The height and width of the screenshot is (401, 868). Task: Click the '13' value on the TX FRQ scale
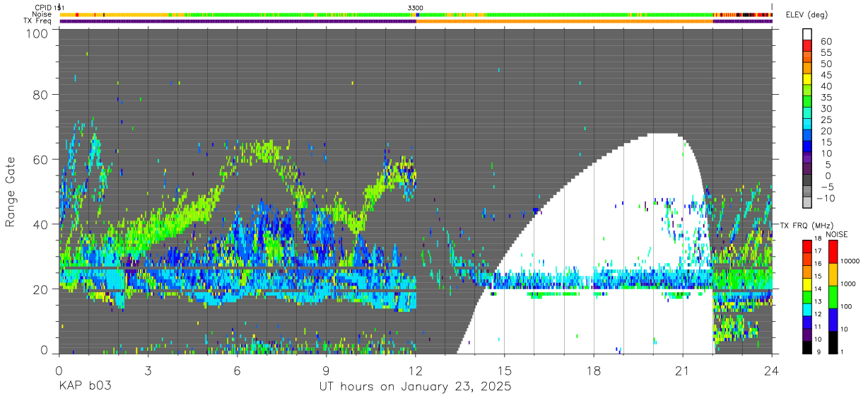(x=819, y=302)
